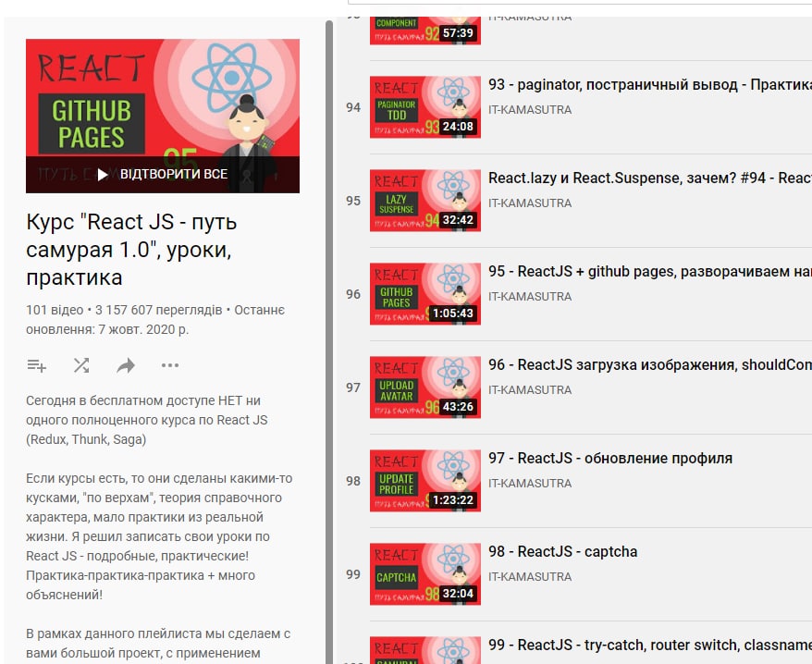Open video '96 - ReactJS загрузка изображения'
Image resolution: width=812 pixels, height=664 pixels.
[650, 364]
